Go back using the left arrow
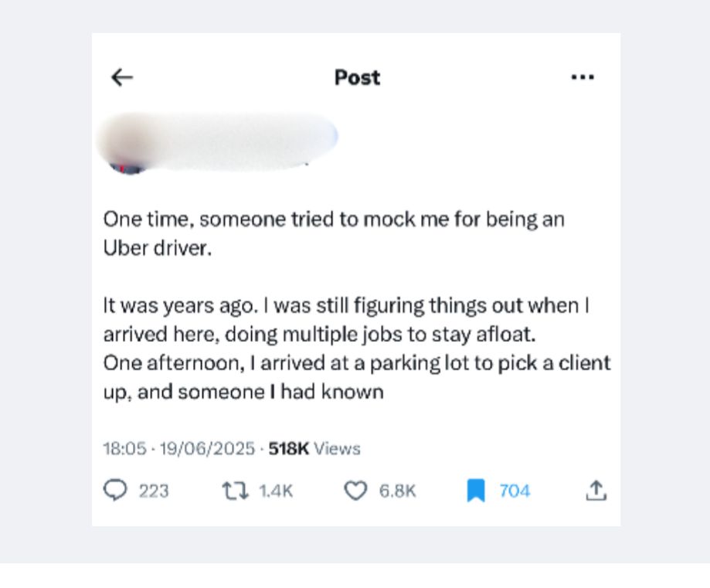The image size is (710, 588). pos(122,77)
